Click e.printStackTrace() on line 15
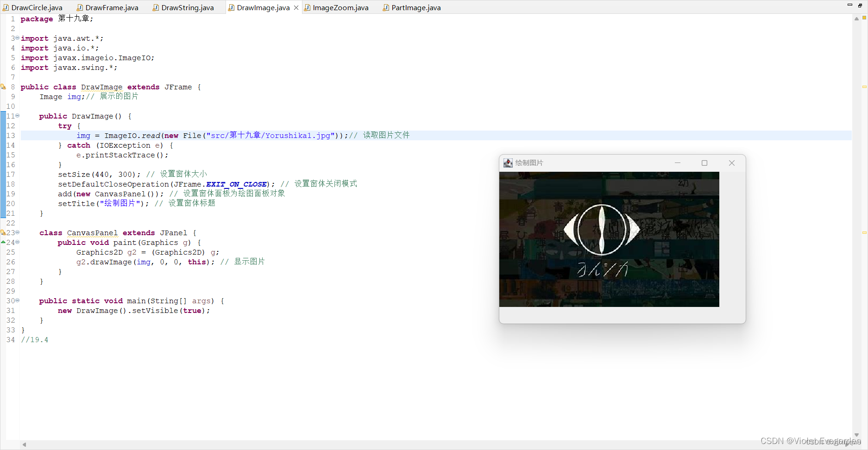 [122, 155]
